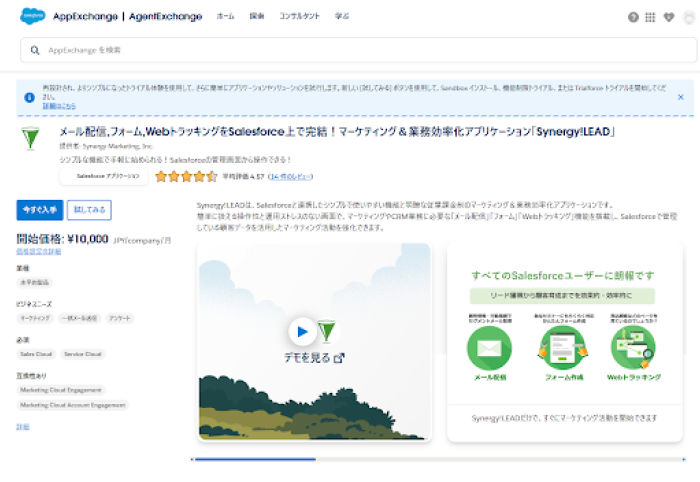Click the デモを見る label
This screenshot has height=482, width=700.
pos(308,358)
